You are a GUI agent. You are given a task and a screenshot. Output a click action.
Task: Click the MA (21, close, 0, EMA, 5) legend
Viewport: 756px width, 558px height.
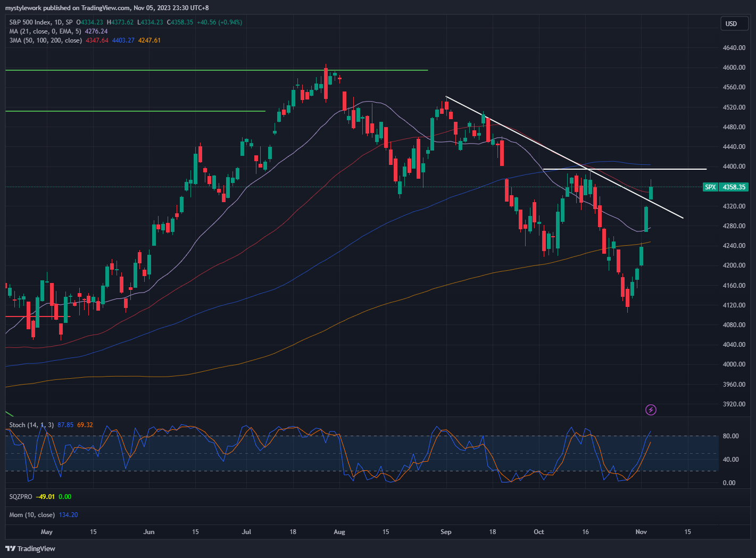45,31
